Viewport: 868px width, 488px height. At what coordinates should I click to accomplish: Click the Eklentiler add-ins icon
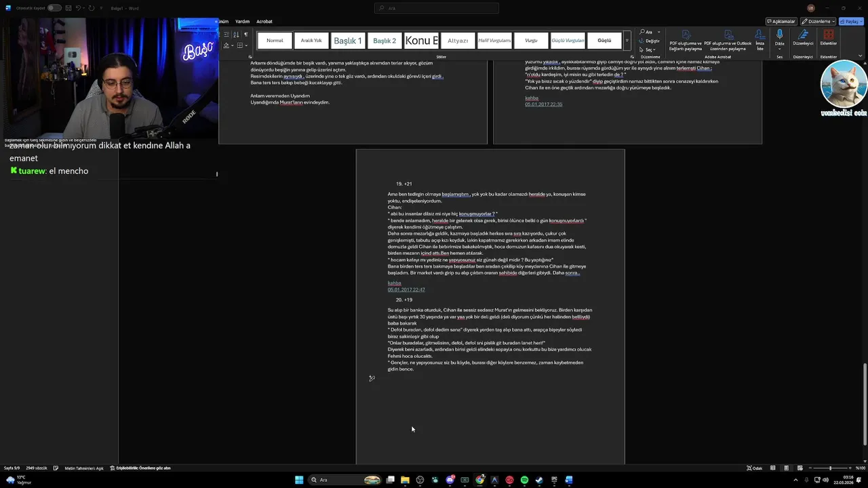(x=829, y=38)
